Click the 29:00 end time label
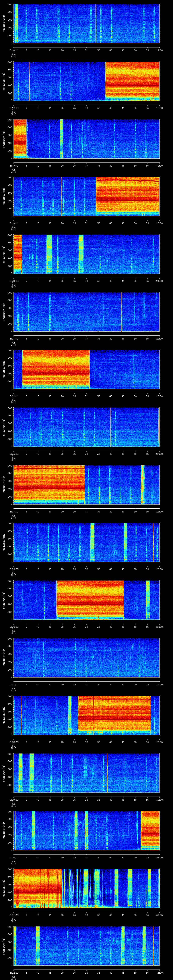The image size is (173, 980). pyautogui.click(x=160, y=742)
